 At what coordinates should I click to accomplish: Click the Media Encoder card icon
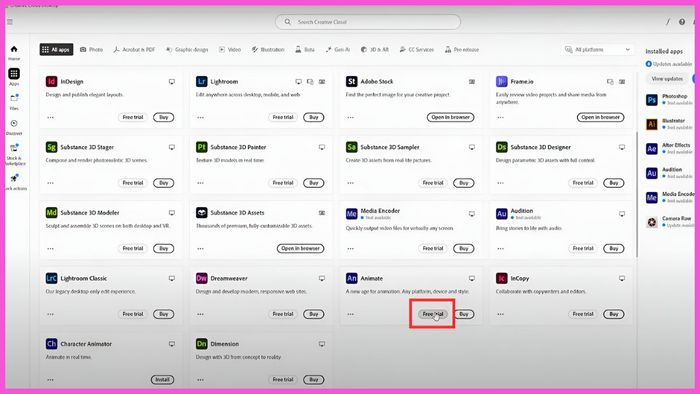click(x=351, y=214)
